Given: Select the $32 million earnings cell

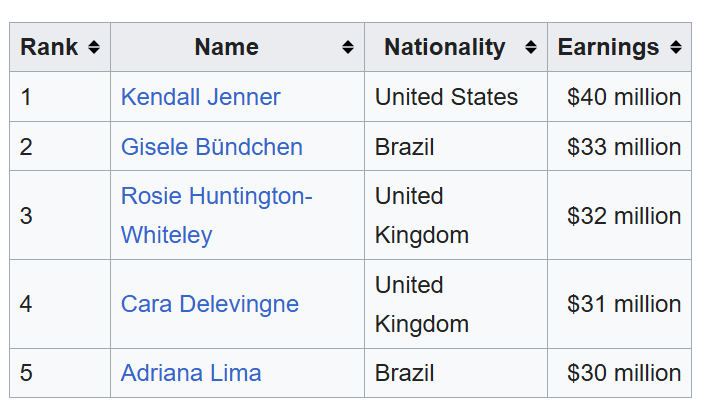Looking at the screenshot, I should point(619,215).
